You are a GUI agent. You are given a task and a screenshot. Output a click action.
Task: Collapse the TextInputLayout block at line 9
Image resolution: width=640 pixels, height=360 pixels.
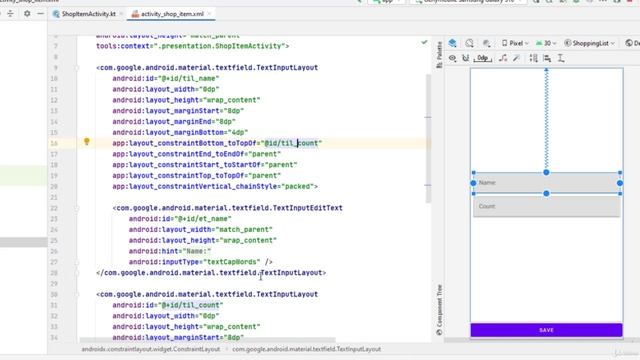coord(77,68)
